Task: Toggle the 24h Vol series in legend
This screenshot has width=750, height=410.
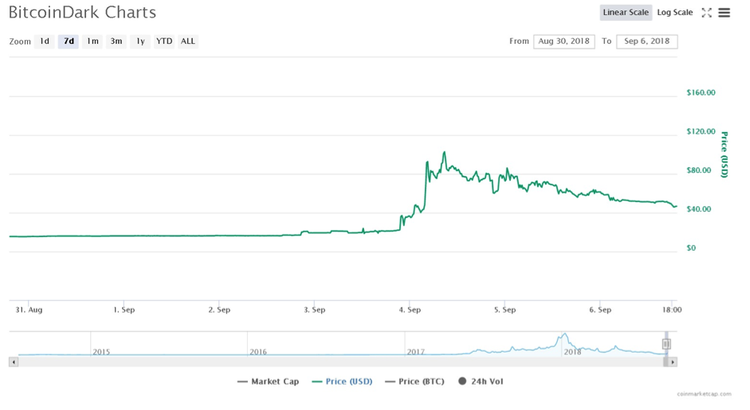Action: coord(481,381)
